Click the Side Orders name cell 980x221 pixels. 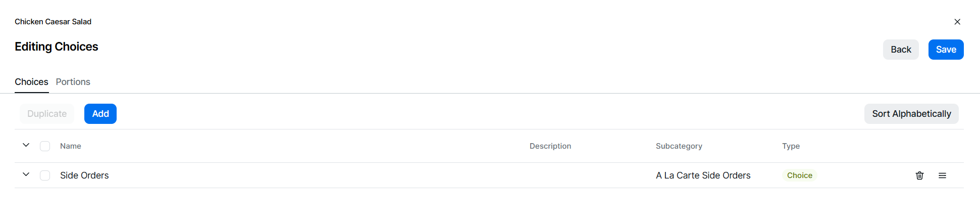pos(84,175)
